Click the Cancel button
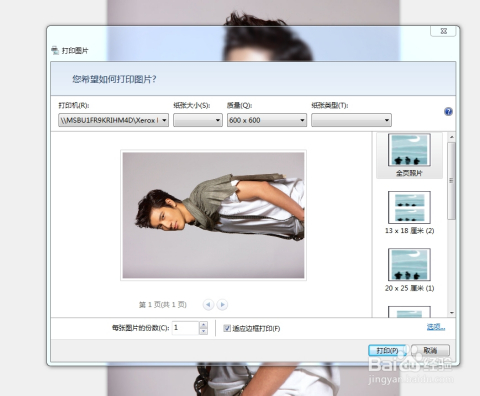Image resolution: width=480 pixels, height=396 pixels. pyautogui.click(x=430, y=351)
